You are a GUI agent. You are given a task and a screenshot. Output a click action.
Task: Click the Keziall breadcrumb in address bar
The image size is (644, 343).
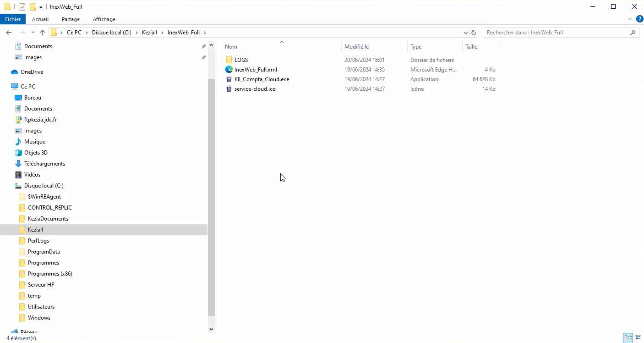[x=149, y=33]
